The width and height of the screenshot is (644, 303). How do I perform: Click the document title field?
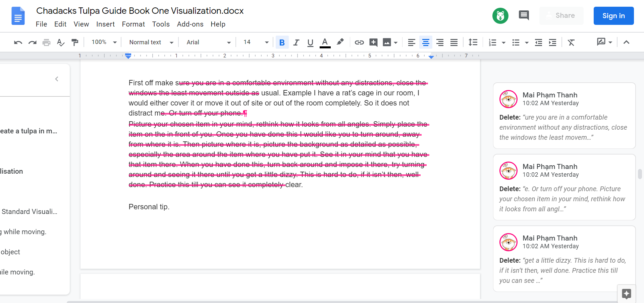[140, 11]
